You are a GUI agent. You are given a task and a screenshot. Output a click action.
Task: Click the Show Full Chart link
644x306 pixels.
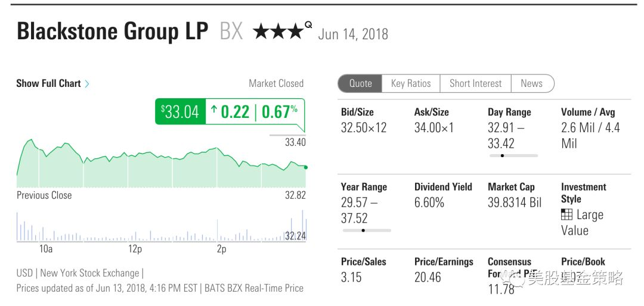(48, 83)
